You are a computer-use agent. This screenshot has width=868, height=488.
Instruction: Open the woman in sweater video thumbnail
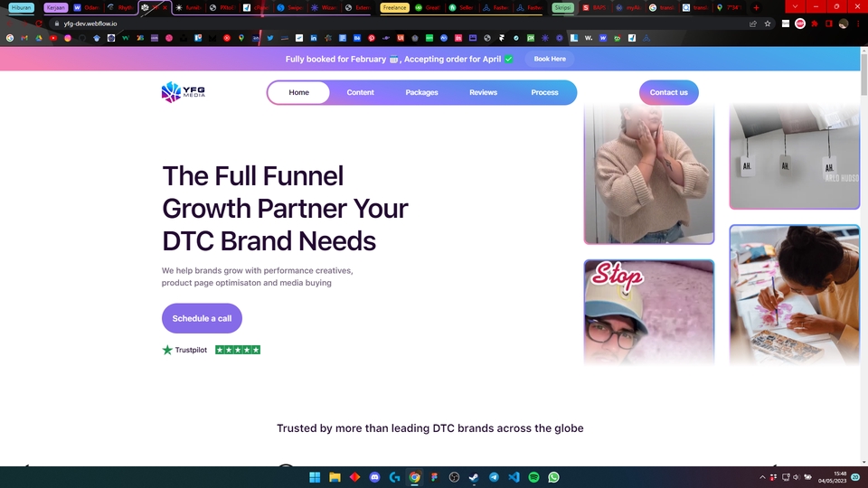tap(649, 174)
